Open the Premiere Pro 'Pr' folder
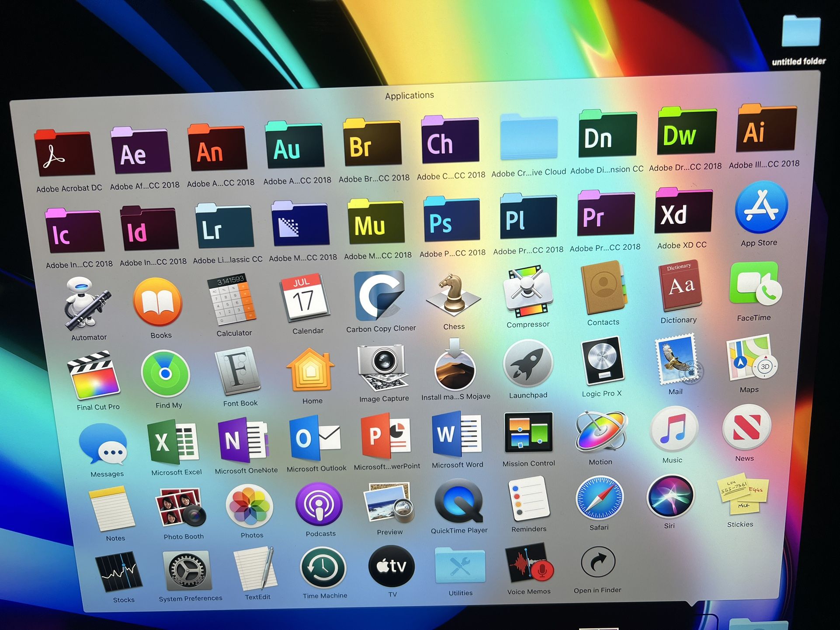840x630 pixels. point(606,213)
